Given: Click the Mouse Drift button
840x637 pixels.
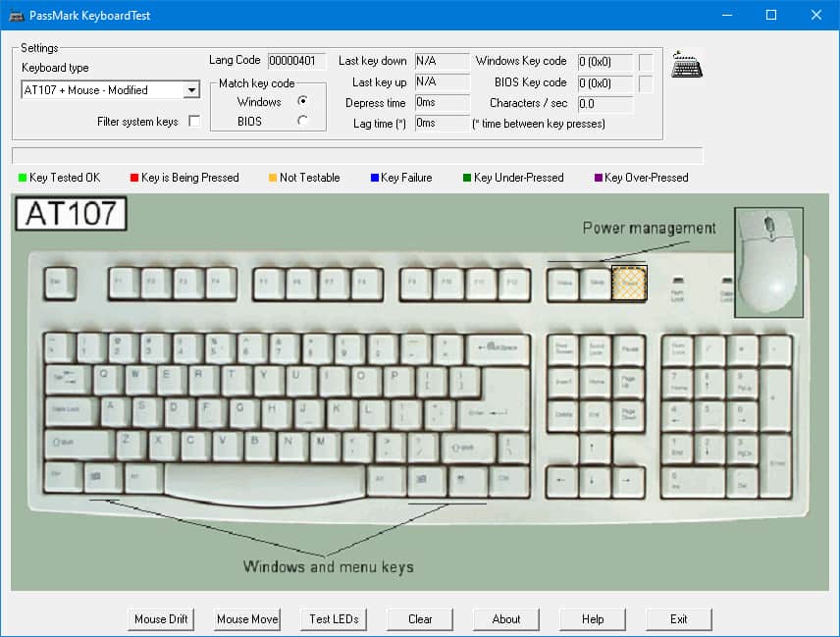Looking at the screenshot, I should pyautogui.click(x=161, y=619).
